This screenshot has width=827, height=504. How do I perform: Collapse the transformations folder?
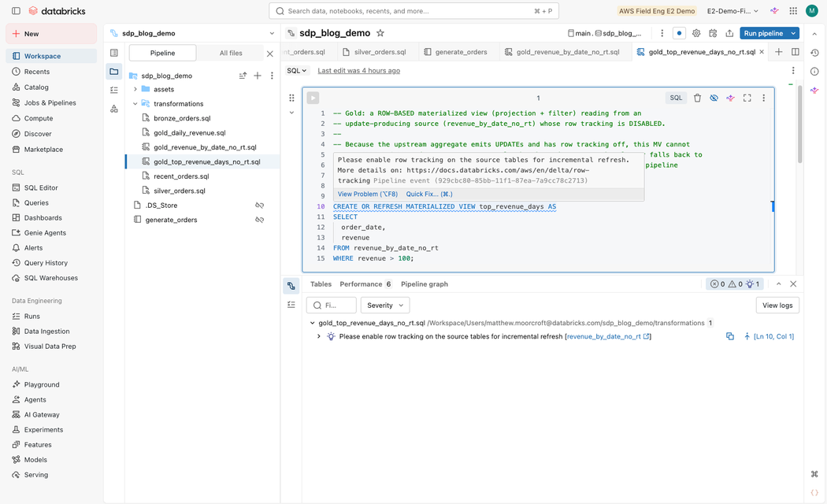click(135, 104)
